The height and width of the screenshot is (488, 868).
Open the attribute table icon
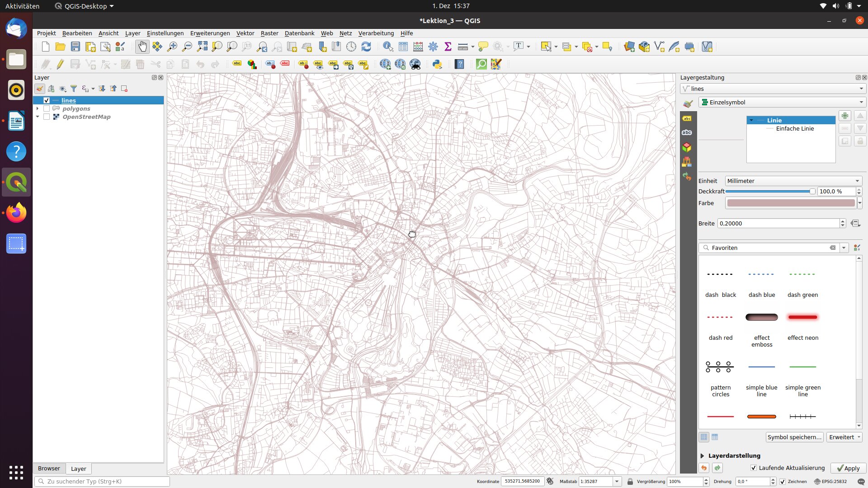[403, 47]
